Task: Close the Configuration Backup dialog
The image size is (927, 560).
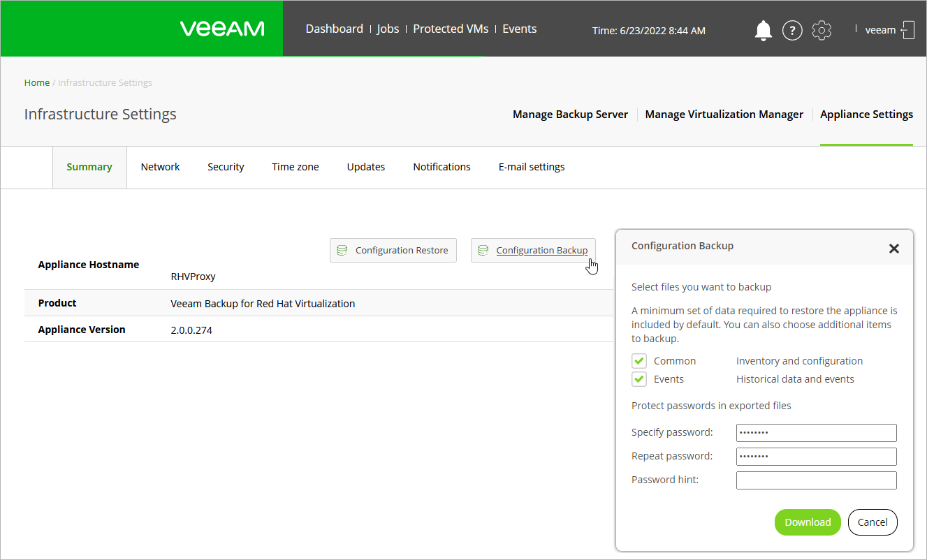Action: [893, 249]
